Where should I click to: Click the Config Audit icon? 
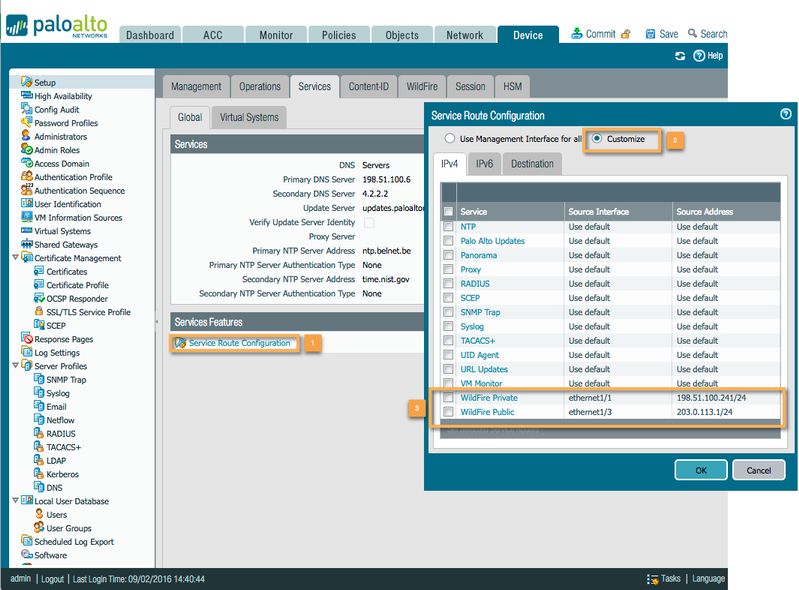(x=26, y=109)
